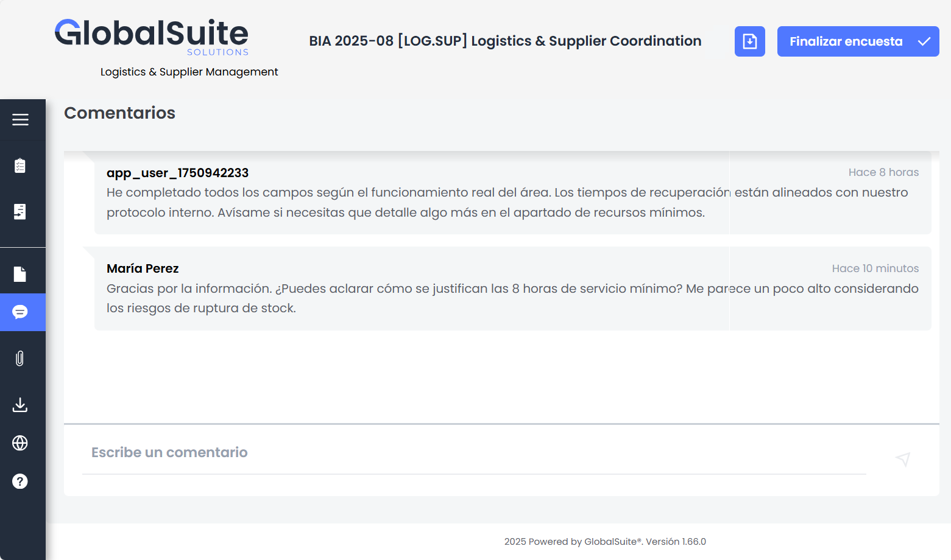The width and height of the screenshot is (951, 560).
Task: Focus the Escribe un comentario field
Action: 474,453
